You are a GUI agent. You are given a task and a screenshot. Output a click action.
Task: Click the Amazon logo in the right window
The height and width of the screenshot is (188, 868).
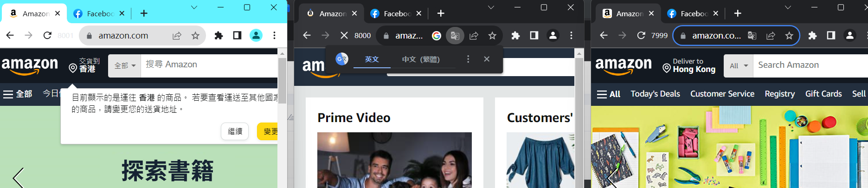coord(624,66)
